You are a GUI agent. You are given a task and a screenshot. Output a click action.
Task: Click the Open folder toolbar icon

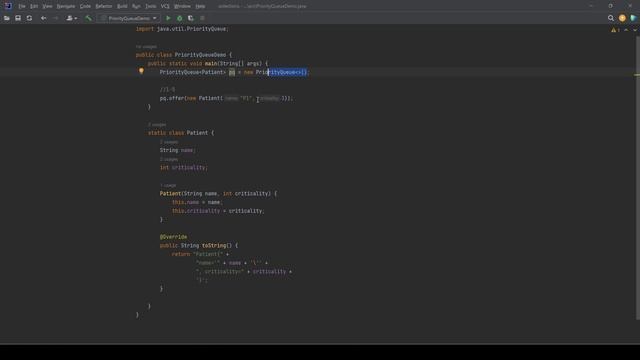[x=7, y=18]
